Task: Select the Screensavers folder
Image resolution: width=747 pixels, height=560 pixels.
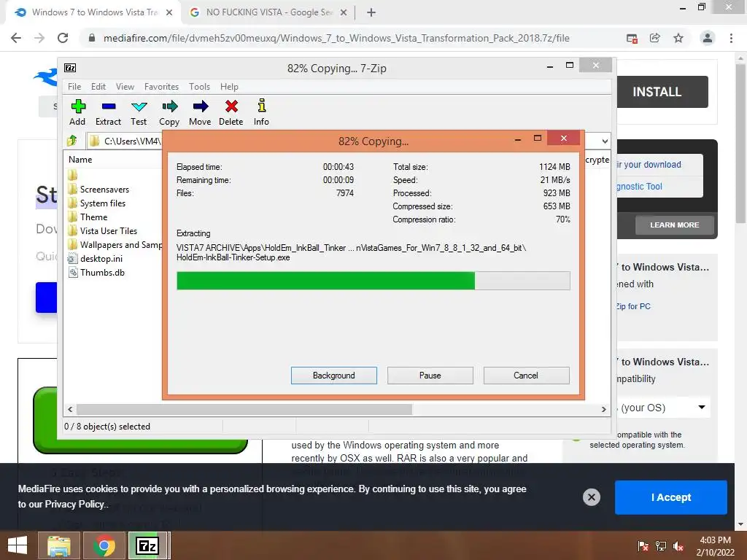Action: tap(104, 190)
